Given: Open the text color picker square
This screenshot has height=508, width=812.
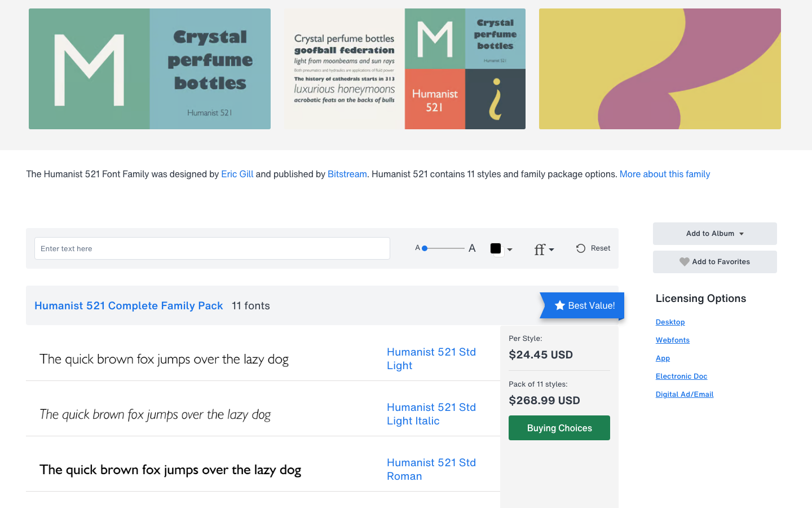Looking at the screenshot, I should (496, 248).
